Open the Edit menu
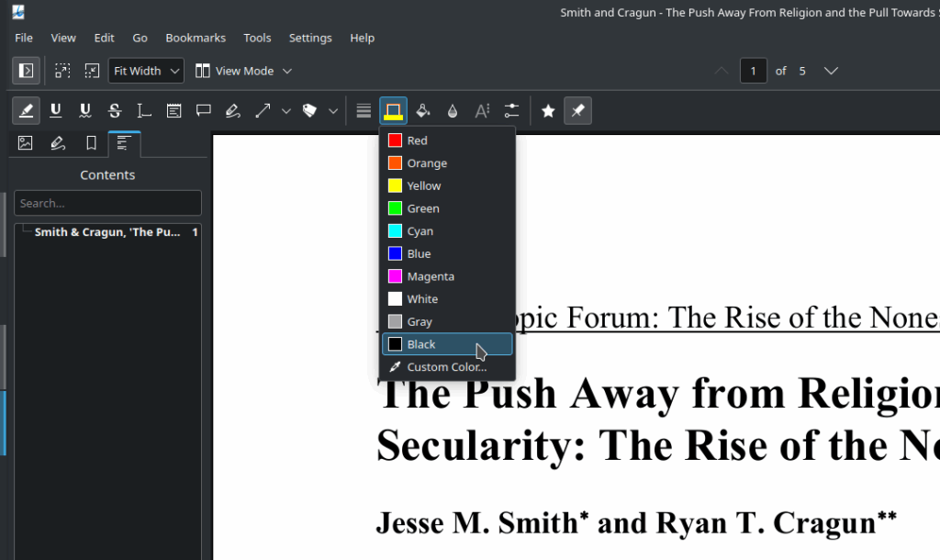940x560 pixels. 104,38
